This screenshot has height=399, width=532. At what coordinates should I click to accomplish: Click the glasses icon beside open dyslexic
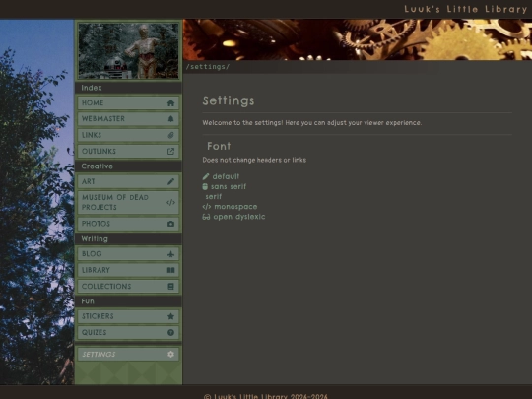(206, 217)
